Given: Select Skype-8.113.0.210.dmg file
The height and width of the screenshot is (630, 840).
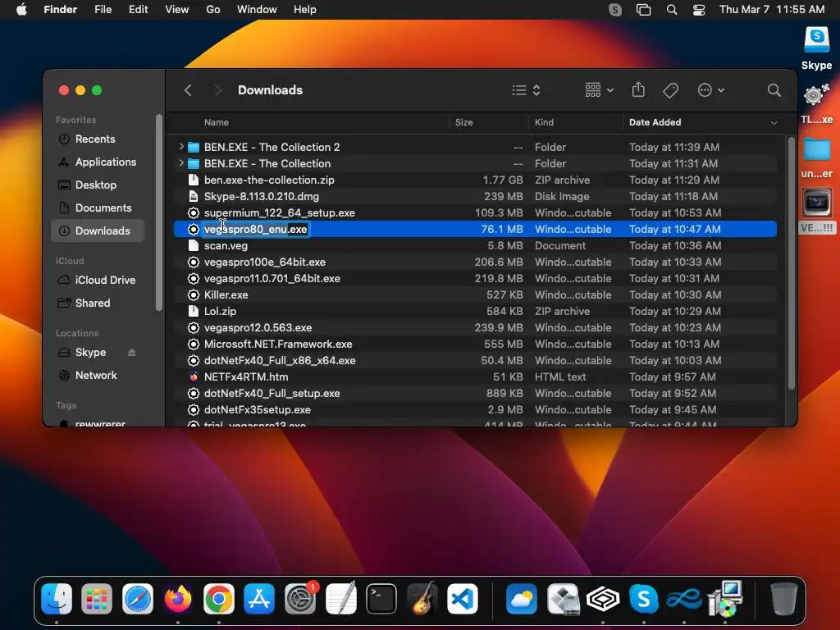Looking at the screenshot, I should click(x=475, y=197).
